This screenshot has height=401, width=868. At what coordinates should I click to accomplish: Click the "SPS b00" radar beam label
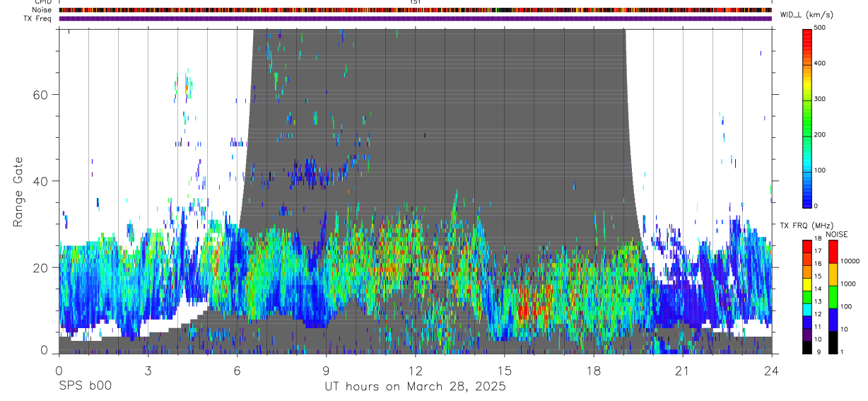85,387
